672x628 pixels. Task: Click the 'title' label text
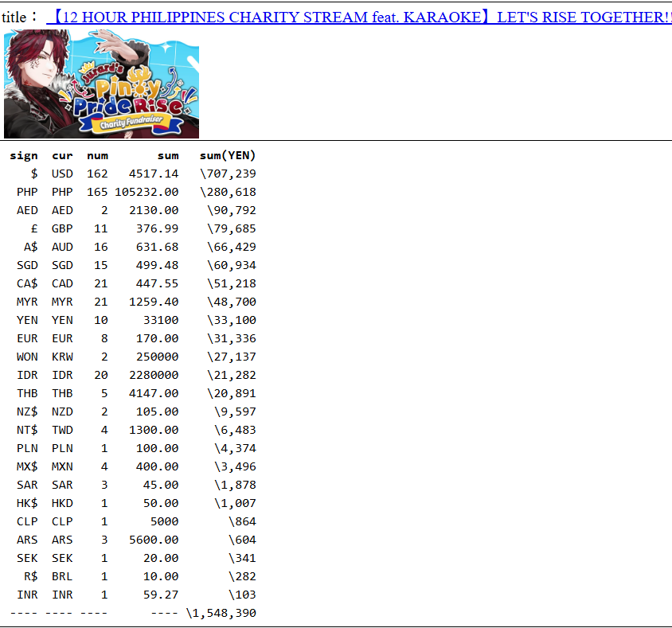click(x=14, y=18)
